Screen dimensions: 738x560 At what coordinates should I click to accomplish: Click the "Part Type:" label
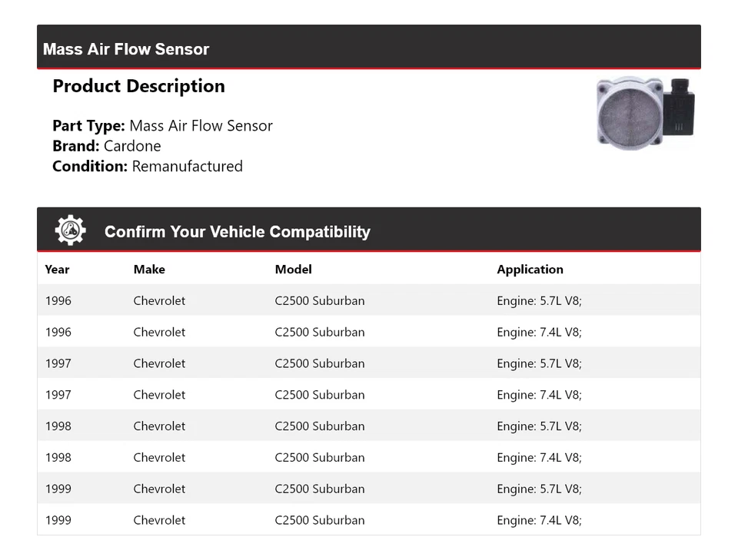[x=88, y=126]
